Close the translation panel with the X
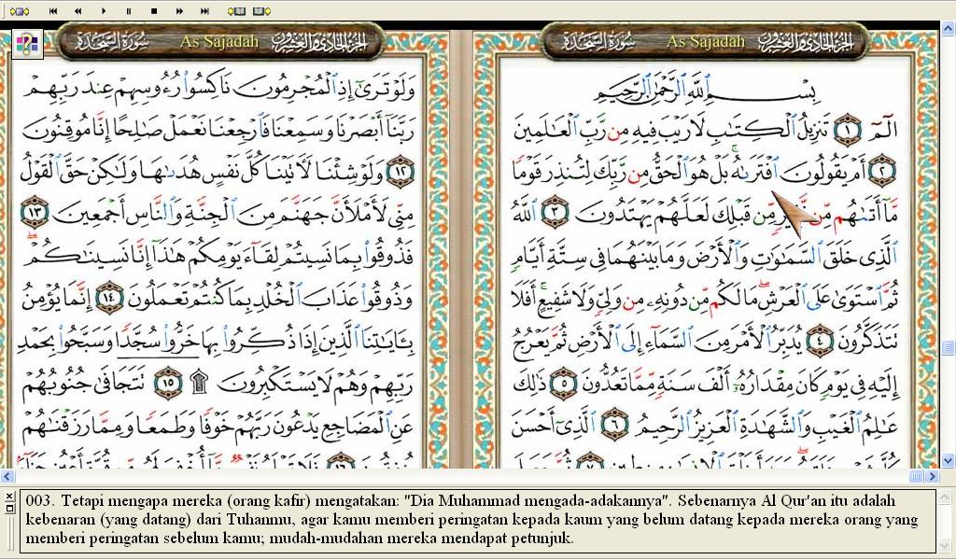The height and width of the screenshot is (560, 956). click(x=9, y=497)
